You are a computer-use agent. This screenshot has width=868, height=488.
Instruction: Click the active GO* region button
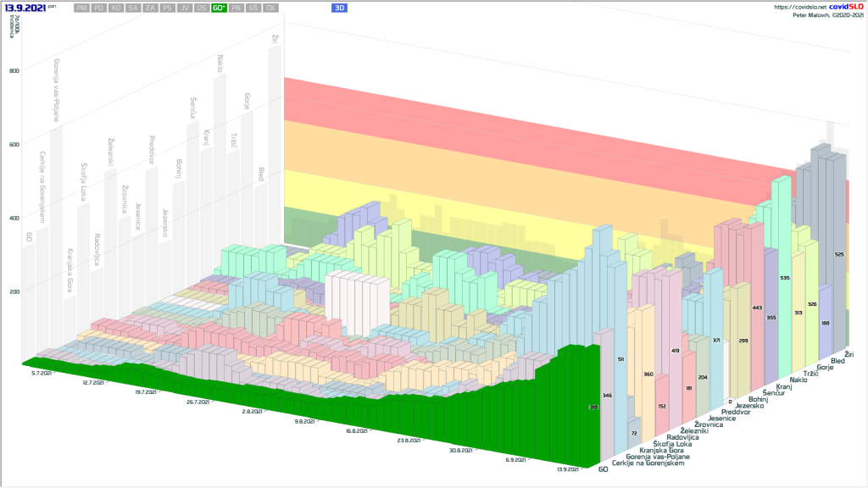219,8
